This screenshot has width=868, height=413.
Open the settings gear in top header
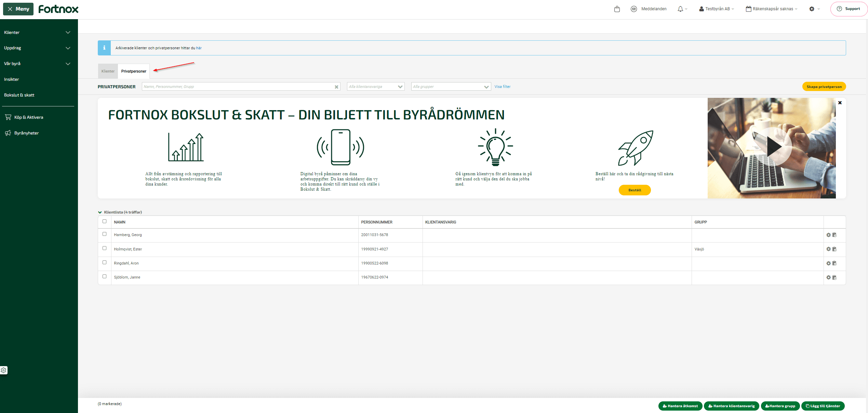[812, 9]
